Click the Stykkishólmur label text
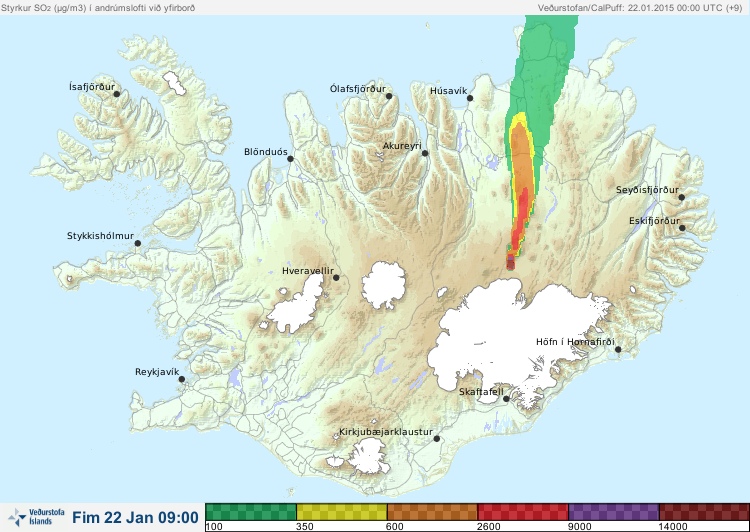 (100, 236)
